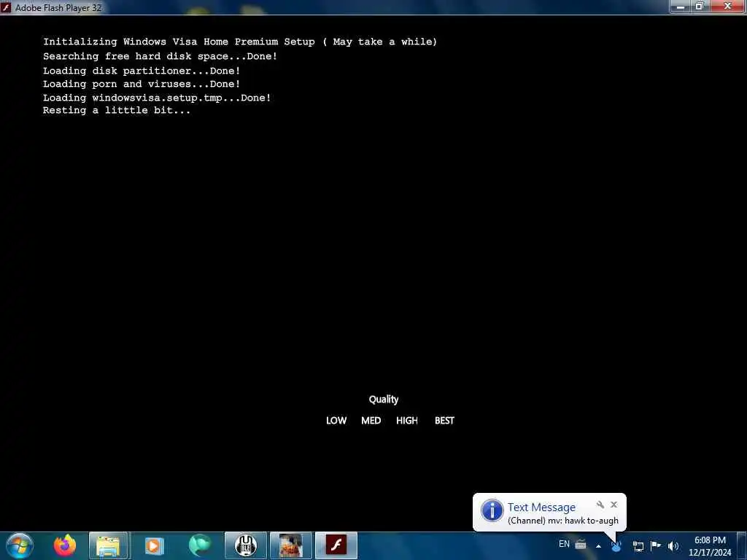Image resolution: width=747 pixels, height=560 pixels.
Task: Close the Text Message notification balloon
Action: point(614,505)
